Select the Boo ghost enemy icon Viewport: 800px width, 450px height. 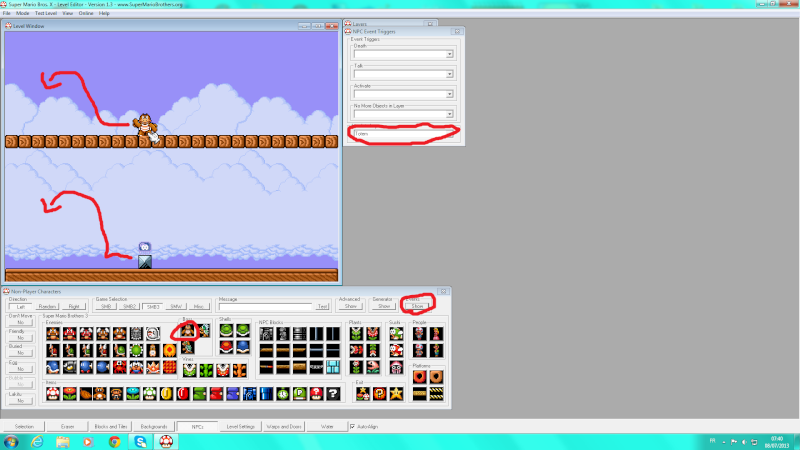click(x=153, y=333)
